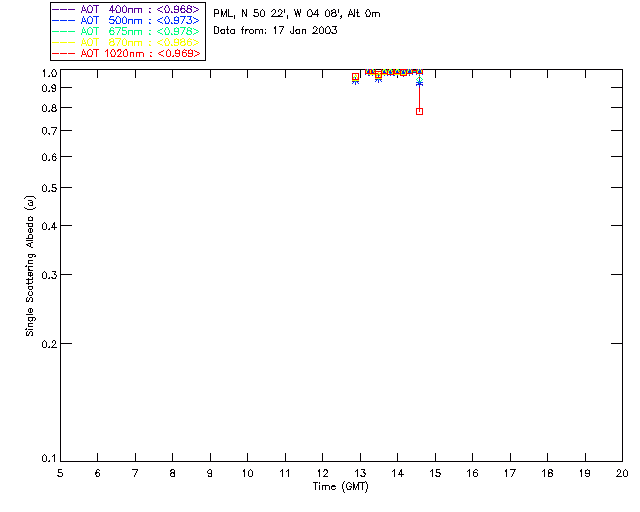640x512 pixels.
Task: Click the Single Scattering Albedo axis label
Action: pyautogui.click(x=30, y=266)
